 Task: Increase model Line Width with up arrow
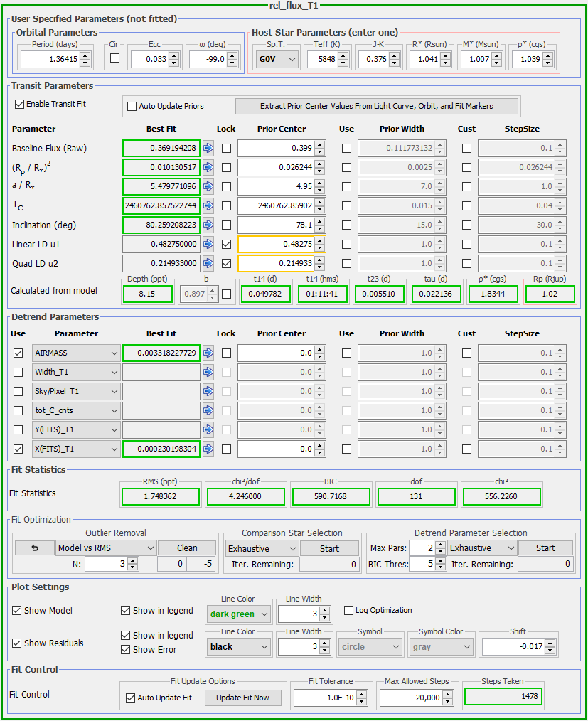(x=325, y=611)
